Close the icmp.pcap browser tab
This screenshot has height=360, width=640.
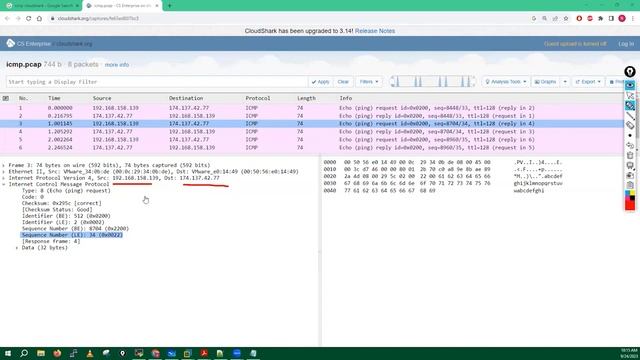coord(157,6)
